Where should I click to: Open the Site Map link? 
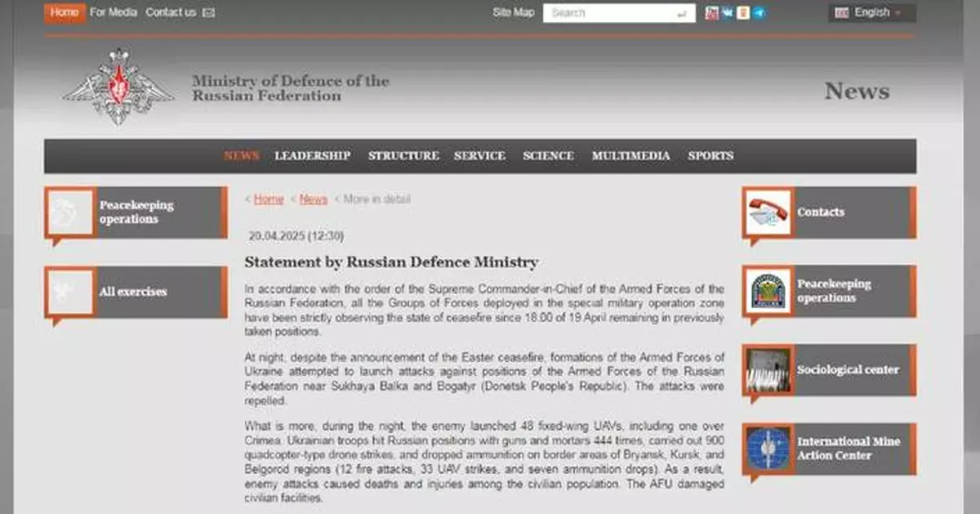[x=513, y=13]
